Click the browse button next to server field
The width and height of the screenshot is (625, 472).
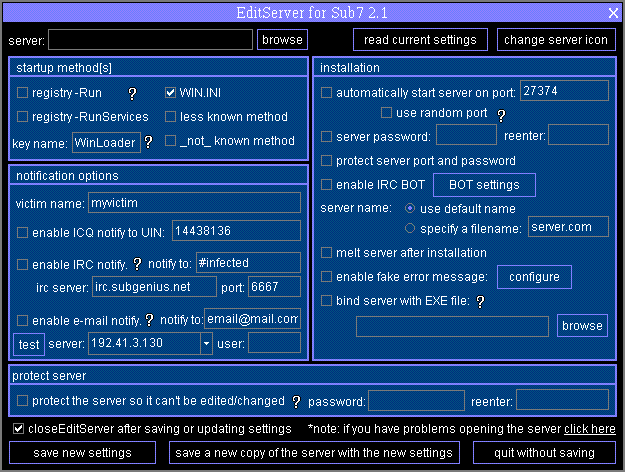click(x=282, y=39)
